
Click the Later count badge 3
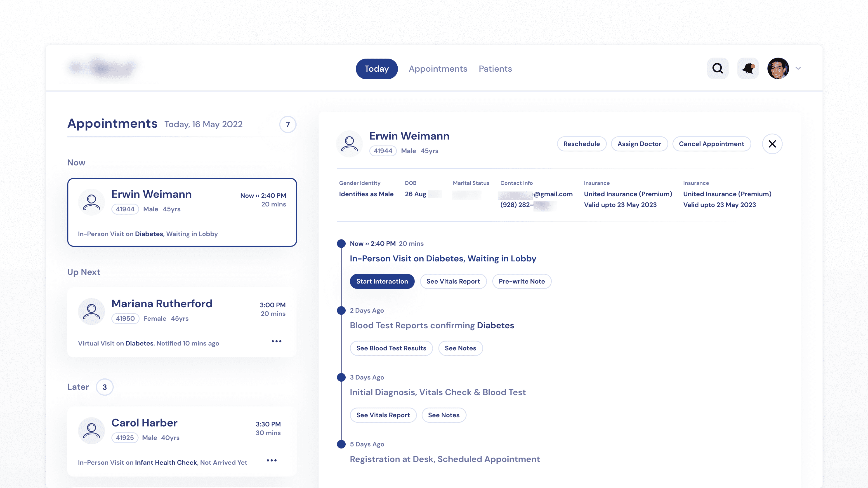[104, 387]
